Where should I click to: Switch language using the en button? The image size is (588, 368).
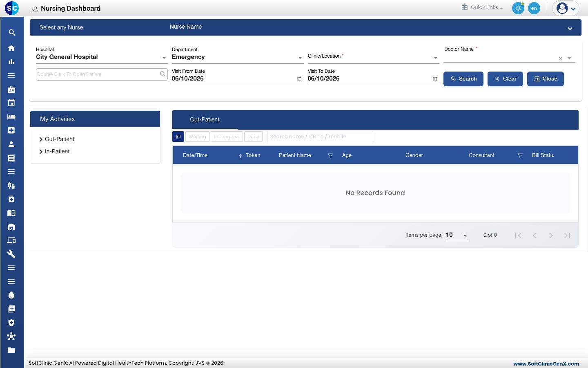coord(534,8)
